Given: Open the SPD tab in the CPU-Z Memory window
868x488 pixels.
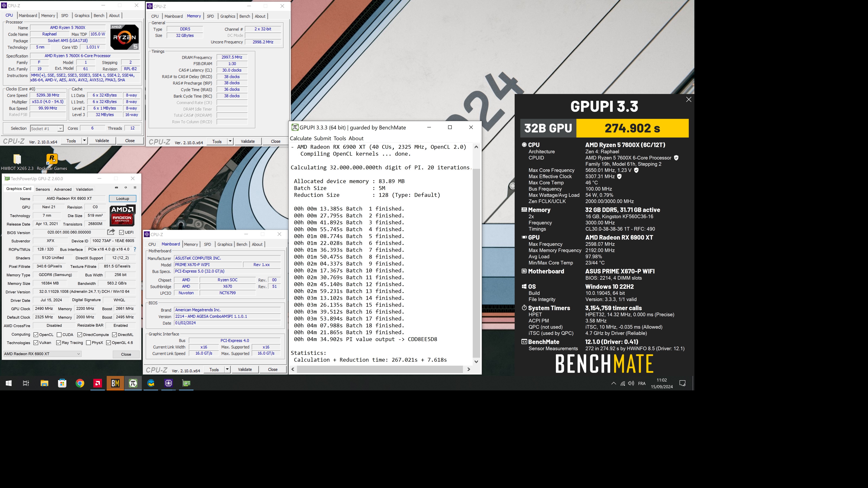Looking at the screenshot, I should click(210, 16).
